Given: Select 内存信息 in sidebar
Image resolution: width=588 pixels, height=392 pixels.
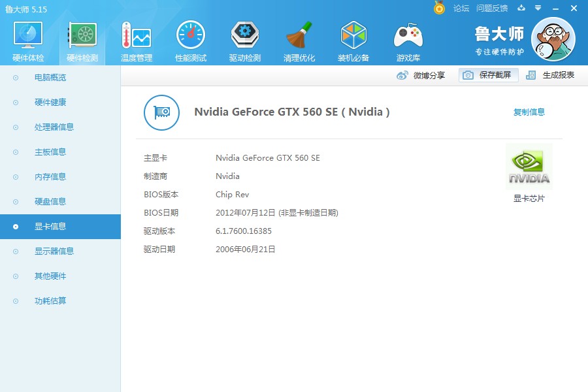Looking at the screenshot, I should coord(60,176).
